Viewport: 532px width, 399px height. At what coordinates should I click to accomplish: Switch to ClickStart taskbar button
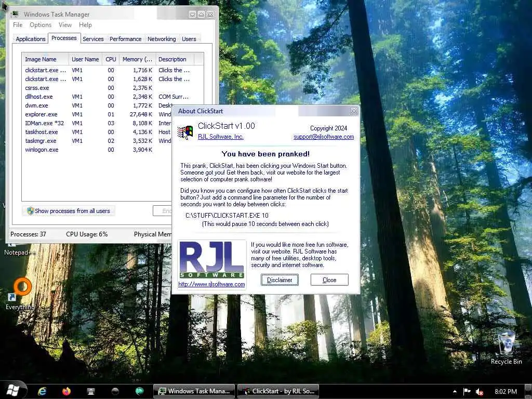(x=278, y=391)
